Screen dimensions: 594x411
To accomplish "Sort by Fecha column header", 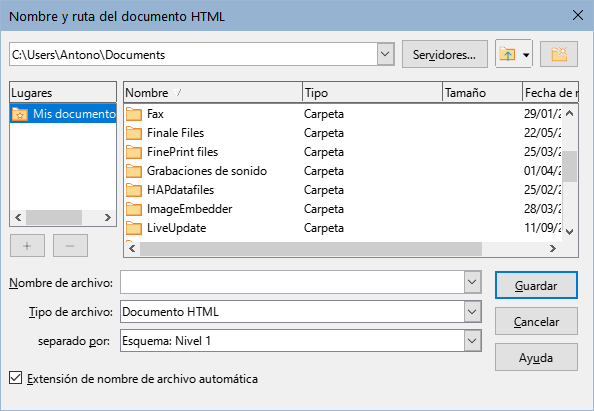I will 550,92.
